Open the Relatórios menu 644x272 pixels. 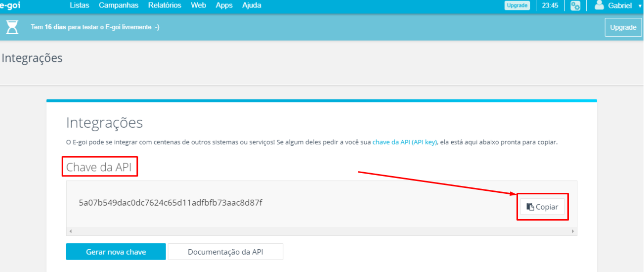point(165,5)
